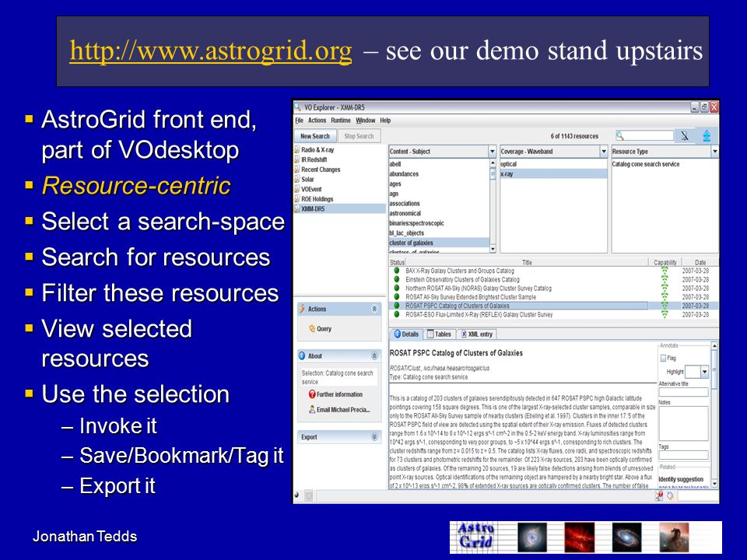Click the clear filter icon beside search field
This screenshot has width=747, height=560.
pyautogui.click(x=685, y=135)
